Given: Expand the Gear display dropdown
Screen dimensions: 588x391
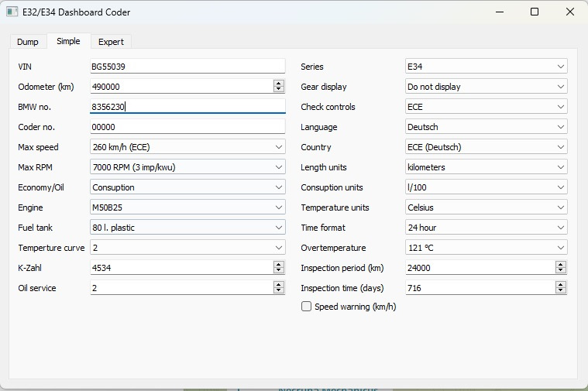Looking at the screenshot, I should point(487,87).
